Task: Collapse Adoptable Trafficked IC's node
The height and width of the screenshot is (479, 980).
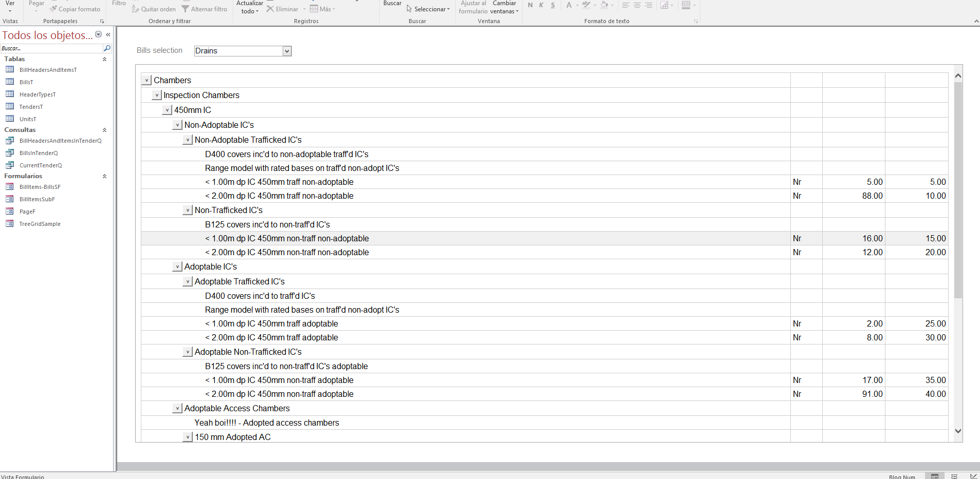Action: [x=188, y=282]
